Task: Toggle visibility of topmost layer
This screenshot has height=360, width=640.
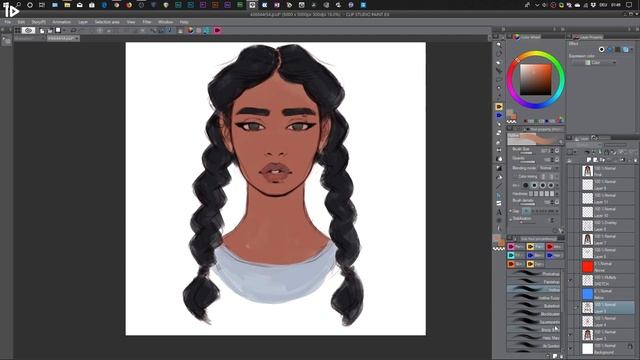Action: 571,171
